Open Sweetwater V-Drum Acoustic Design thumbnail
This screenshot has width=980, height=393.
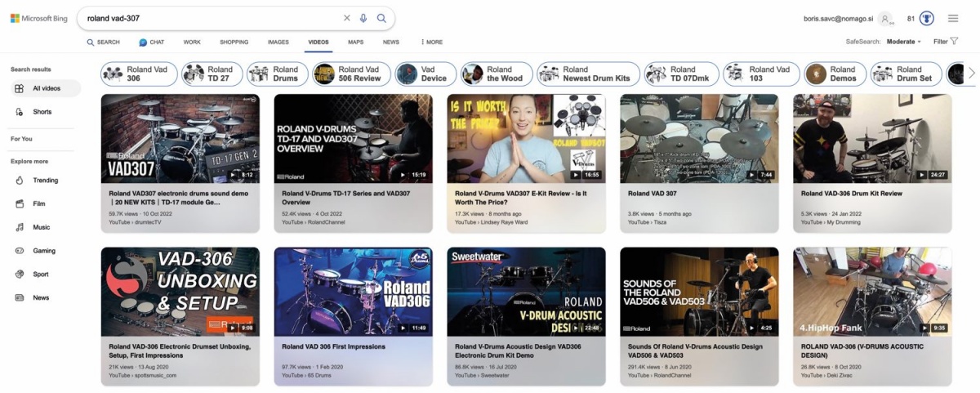click(x=526, y=292)
